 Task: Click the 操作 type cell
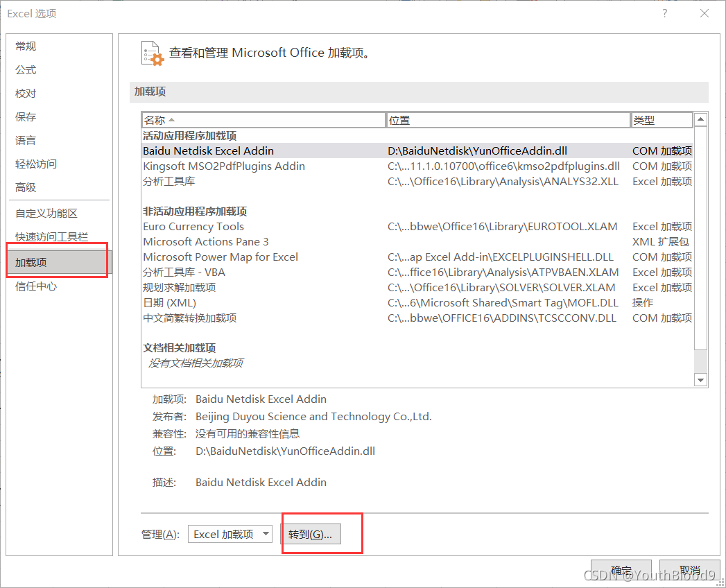tap(643, 303)
